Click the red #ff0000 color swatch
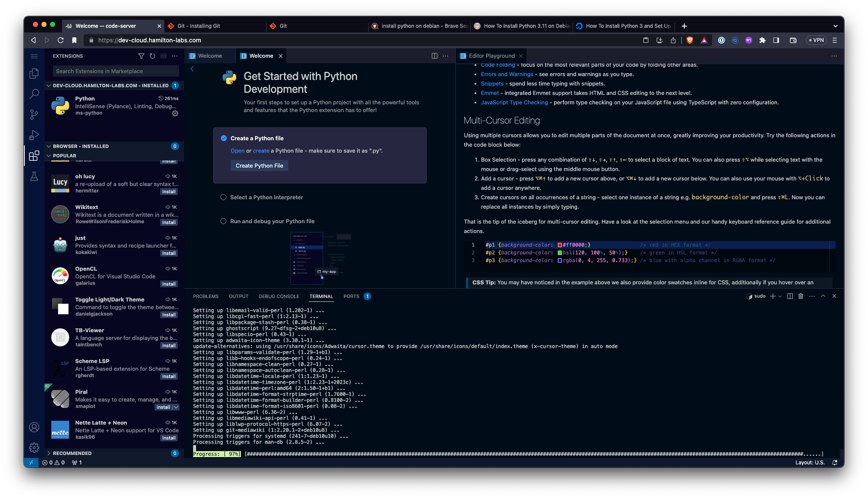Image resolution: width=868 pixels, height=499 pixels. [x=560, y=245]
